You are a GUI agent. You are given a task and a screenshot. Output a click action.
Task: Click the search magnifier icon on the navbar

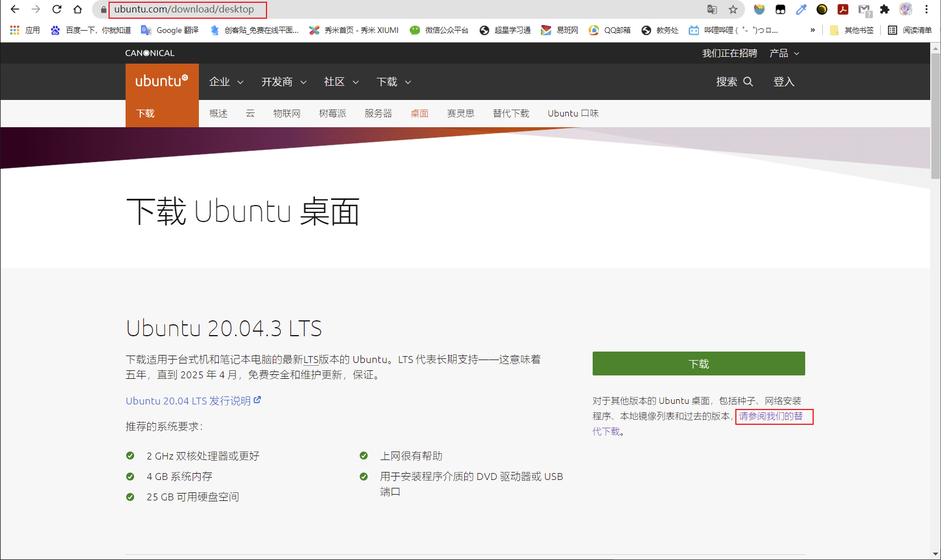pos(748,82)
